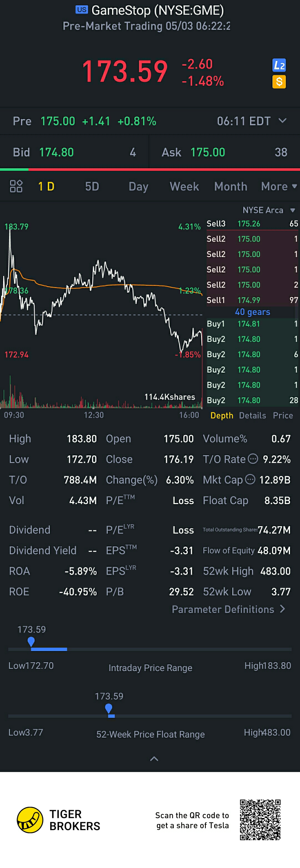The width and height of the screenshot is (300, 868).
Task: Tap the US market flag badge
Action: pos(81,10)
